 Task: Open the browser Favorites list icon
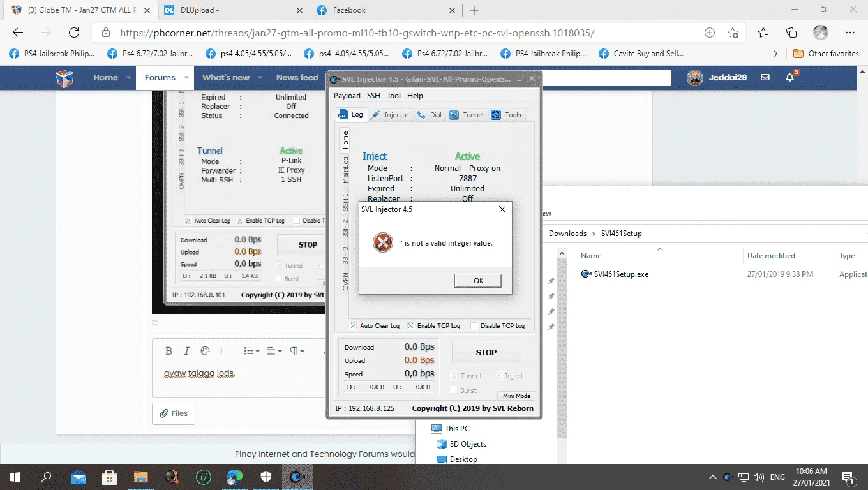click(x=763, y=33)
